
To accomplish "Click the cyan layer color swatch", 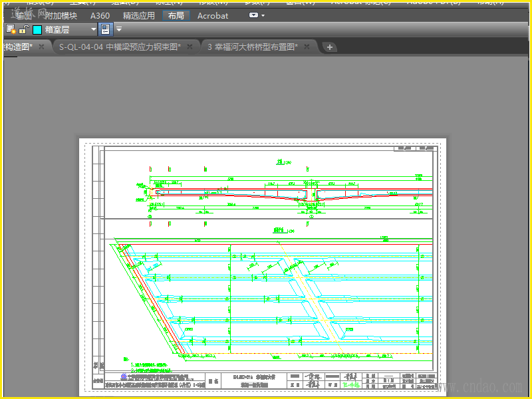I will (x=37, y=29).
